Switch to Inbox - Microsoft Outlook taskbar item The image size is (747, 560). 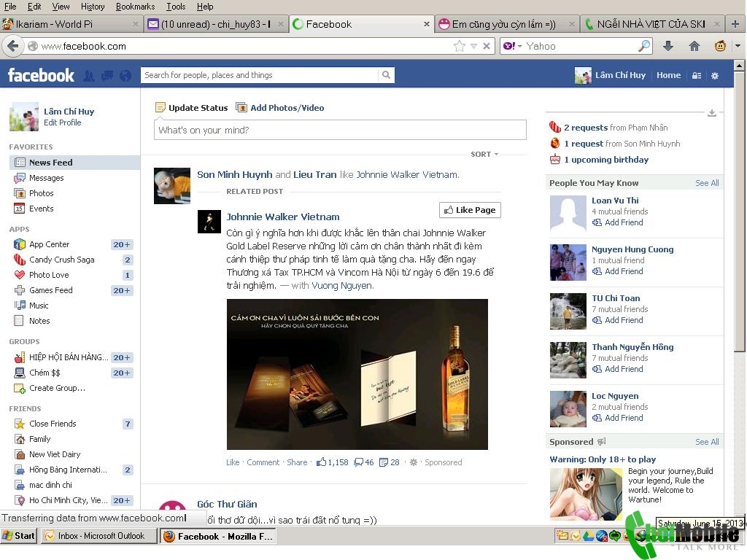[x=99, y=536]
